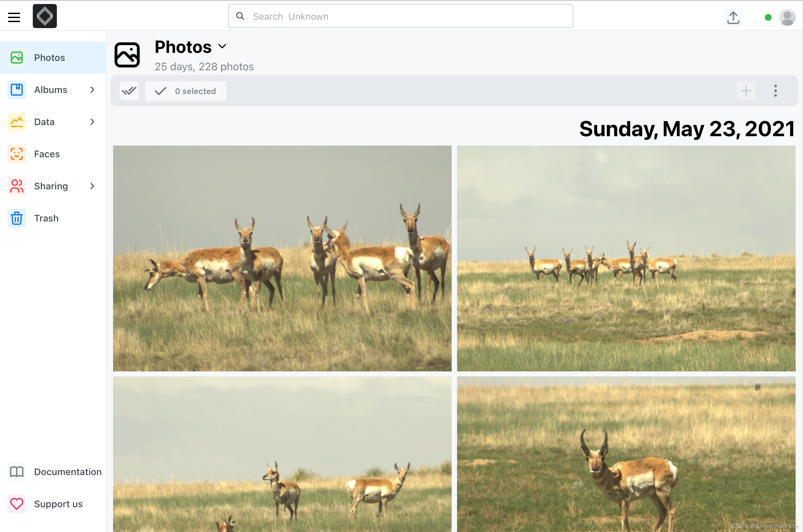The image size is (803, 532).
Task: Open the single pronghorn photo thumbnail
Action: [x=626, y=455]
